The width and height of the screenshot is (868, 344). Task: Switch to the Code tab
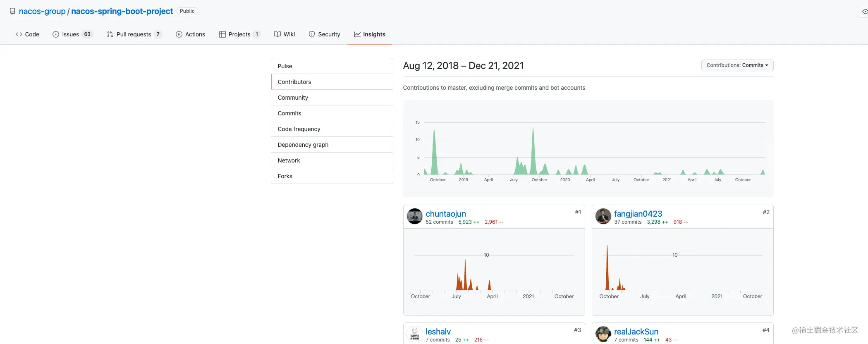[x=28, y=34]
